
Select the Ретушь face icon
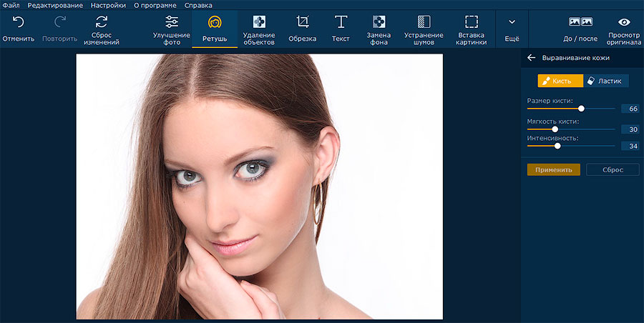pos(215,21)
